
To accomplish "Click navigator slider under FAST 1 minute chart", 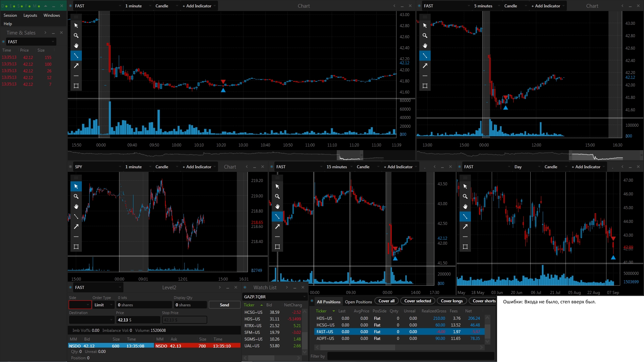I will click(350, 156).
